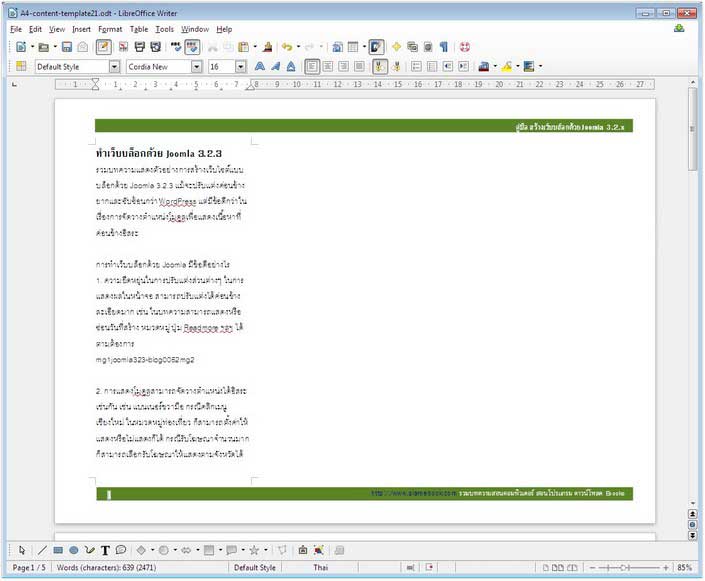Insert Hyperlink icon in toolbar

tap(337, 47)
